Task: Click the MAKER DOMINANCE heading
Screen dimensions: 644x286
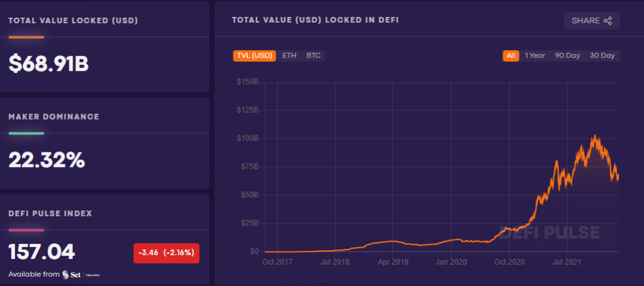Action: click(54, 117)
